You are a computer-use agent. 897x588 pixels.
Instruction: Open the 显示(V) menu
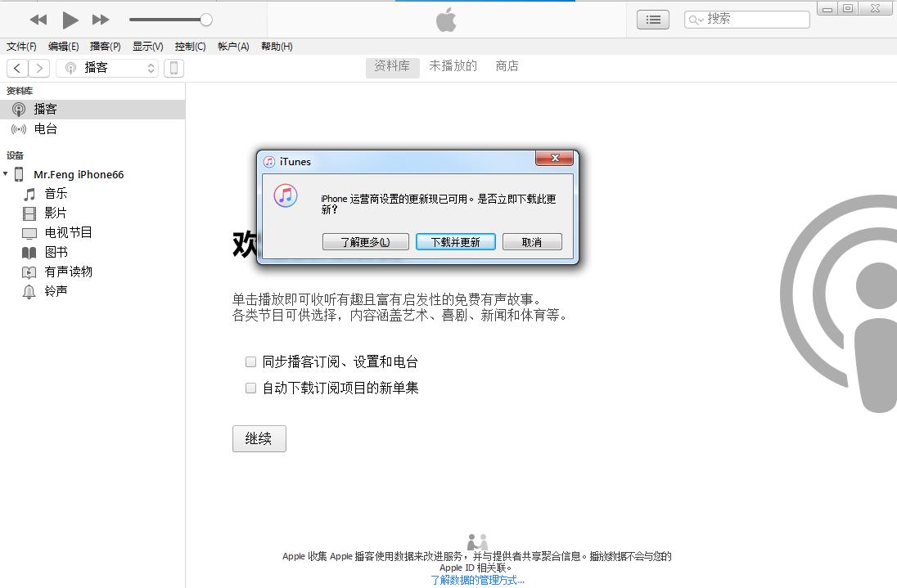click(x=147, y=47)
